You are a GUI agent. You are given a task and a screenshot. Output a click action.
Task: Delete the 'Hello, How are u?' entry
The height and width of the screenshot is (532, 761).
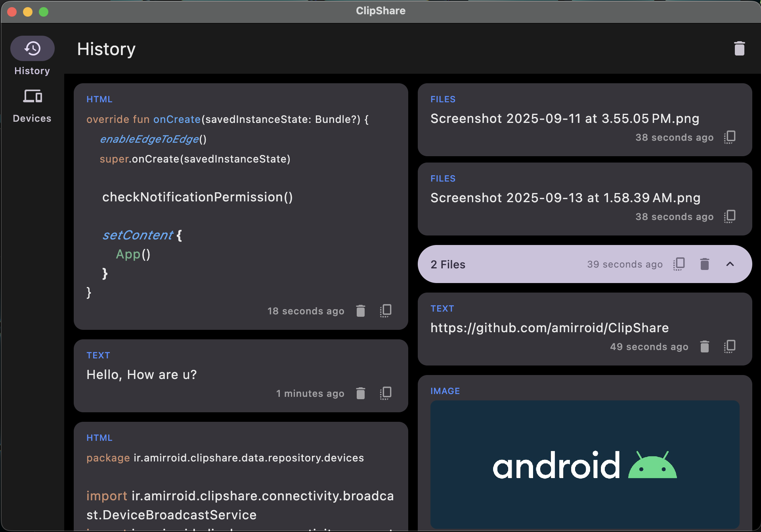click(360, 393)
